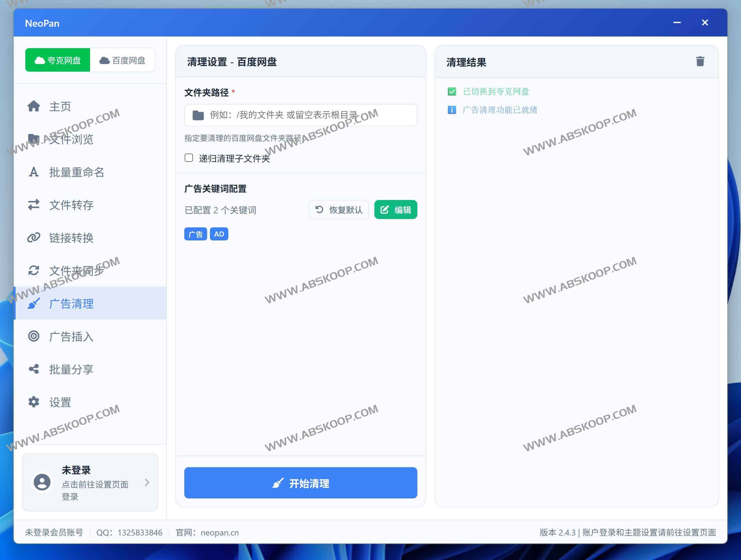Screen dimensions: 741x560
Task: Enable 递归清理子文件夹 checkbox
Action: tap(189, 158)
